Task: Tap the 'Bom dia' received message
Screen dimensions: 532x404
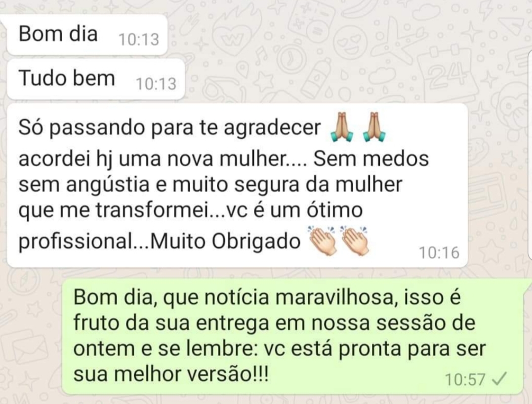Action: pos(86,35)
